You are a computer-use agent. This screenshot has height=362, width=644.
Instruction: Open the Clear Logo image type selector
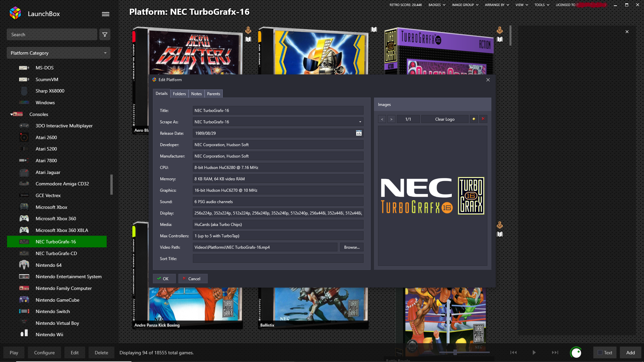tap(445, 119)
